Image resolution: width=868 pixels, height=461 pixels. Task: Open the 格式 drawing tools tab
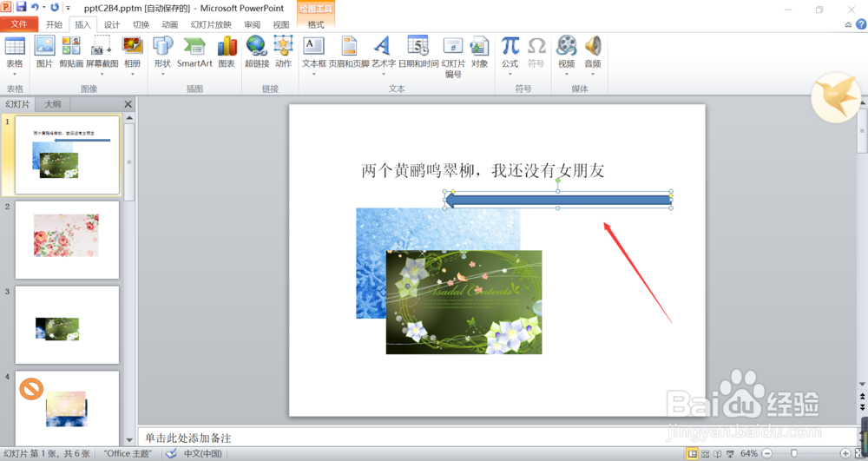point(316,24)
